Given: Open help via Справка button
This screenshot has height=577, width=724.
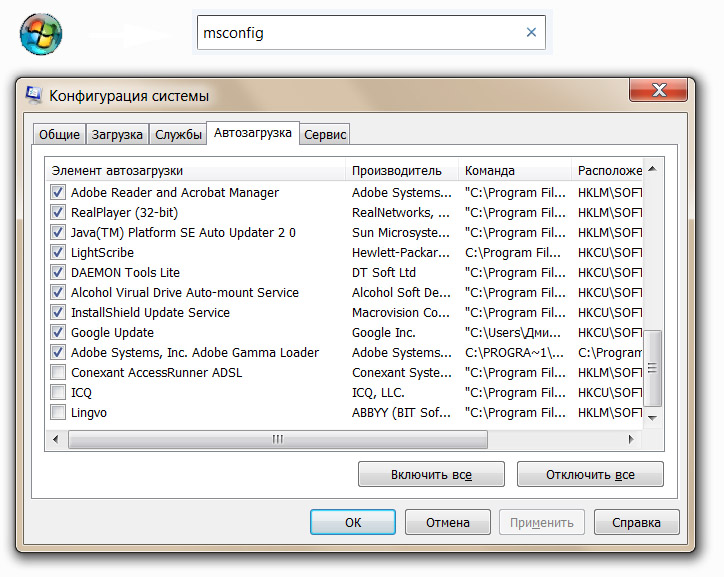Looking at the screenshot, I should click(x=636, y=522).
